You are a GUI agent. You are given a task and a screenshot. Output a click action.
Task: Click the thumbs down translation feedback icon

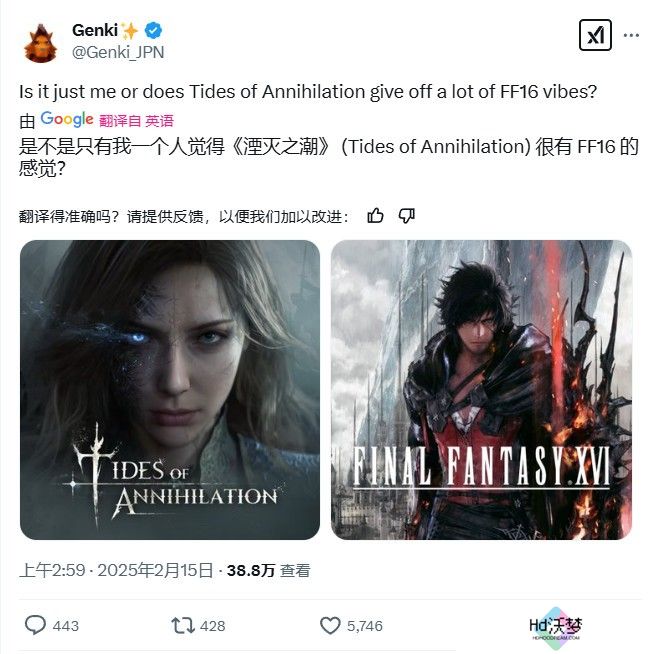pos(406,216)
